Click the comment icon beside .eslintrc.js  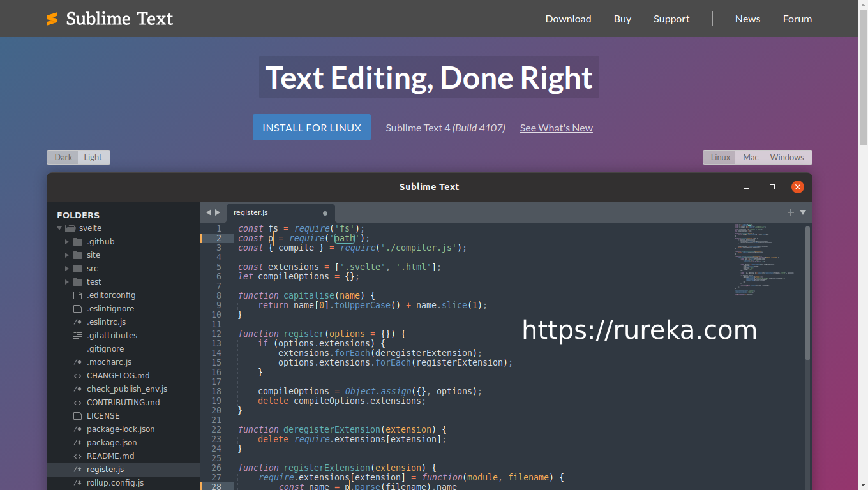77,322
